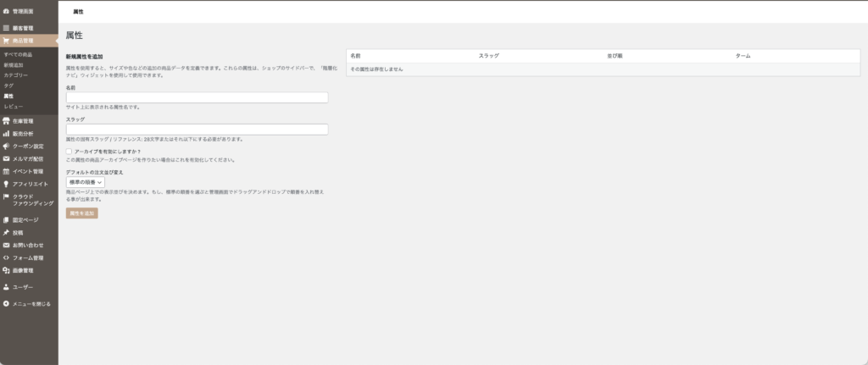Click the 投稿 pushpin icon
This screenshot has height=365, width=868.
pyautogui.click(x=6, y=232)
